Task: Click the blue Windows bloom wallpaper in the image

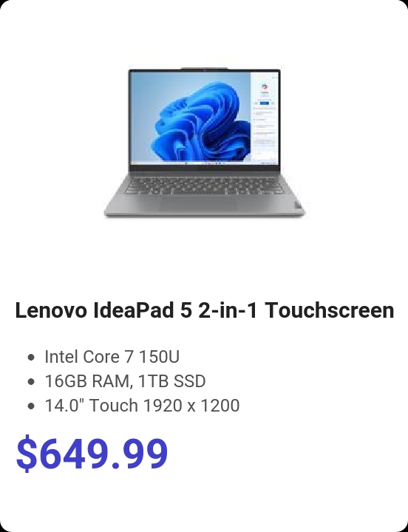Action: tap(200, 120)
